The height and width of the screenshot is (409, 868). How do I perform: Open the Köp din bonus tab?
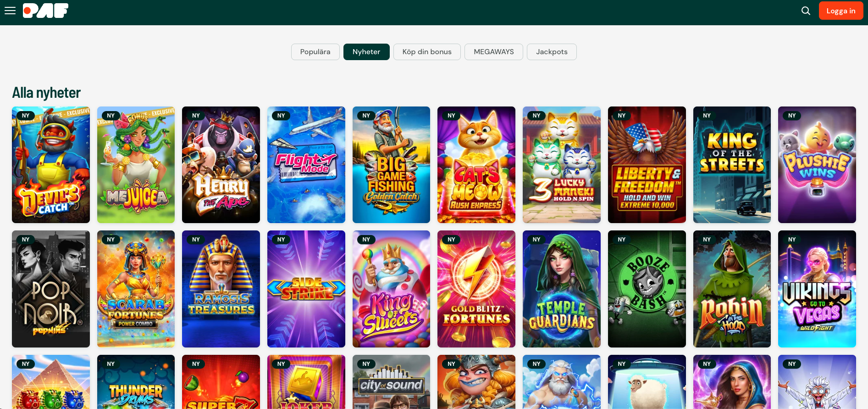(427, 52)
